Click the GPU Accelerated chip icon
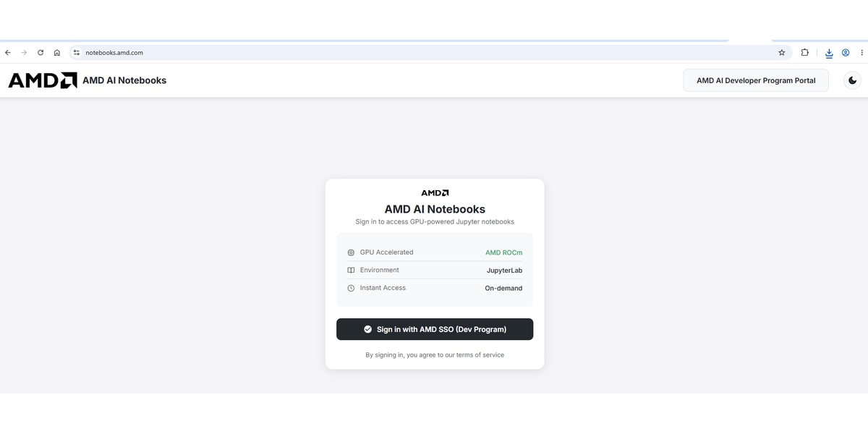Screen dimensions: 868x434 351,252
